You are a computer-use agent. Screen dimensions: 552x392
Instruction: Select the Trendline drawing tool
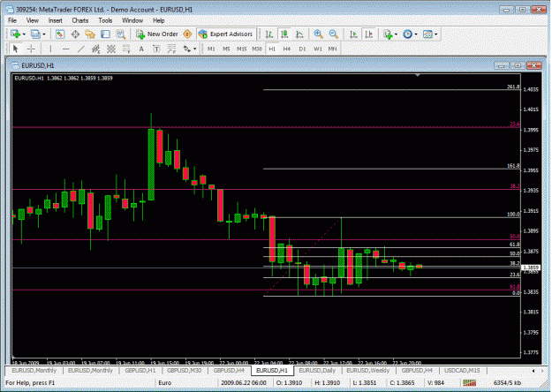tap(80, 49)
